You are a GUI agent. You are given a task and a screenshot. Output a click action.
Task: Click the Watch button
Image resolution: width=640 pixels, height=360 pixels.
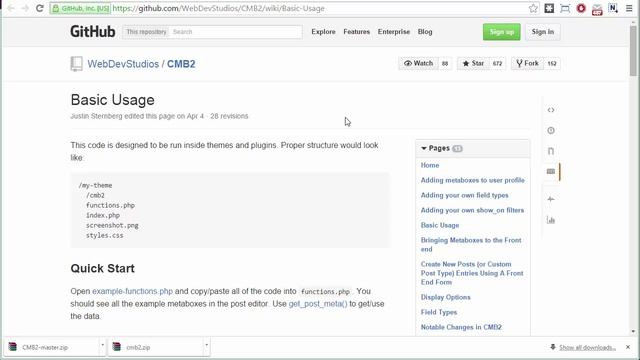click(x=418, y=63)
